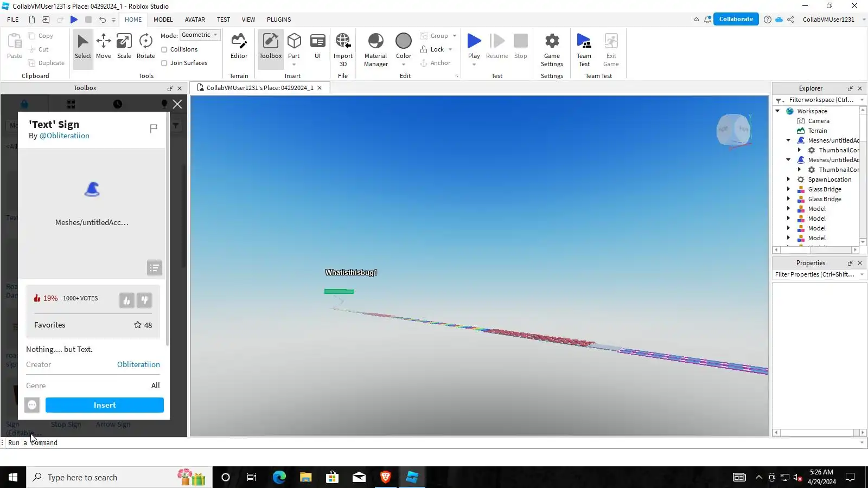Open Brave browser from taskbar
This screenshot has height=488, width=868.
(x=386, y=477)
